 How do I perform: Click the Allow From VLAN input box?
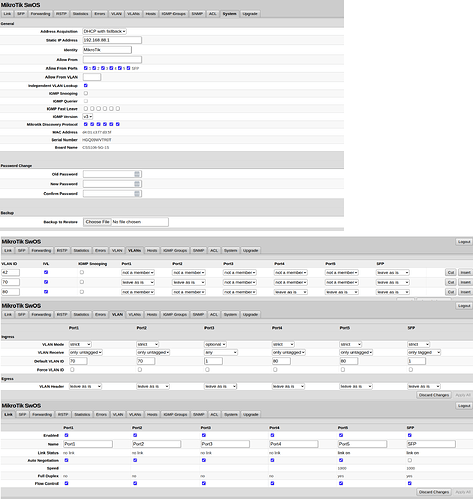click(92, 77)
